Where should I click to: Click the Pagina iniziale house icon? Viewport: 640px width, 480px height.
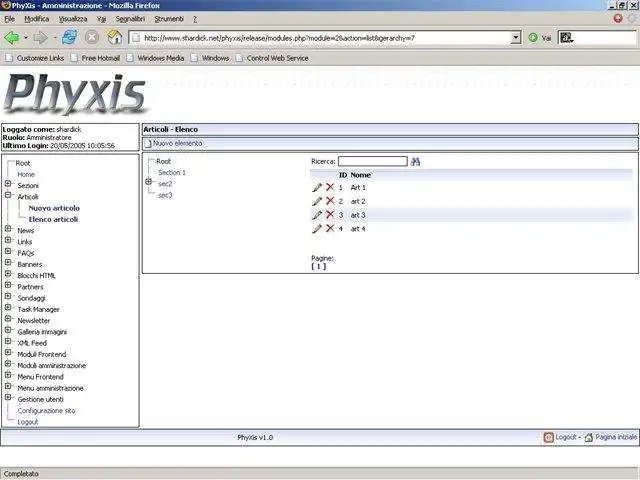point(589,438)
